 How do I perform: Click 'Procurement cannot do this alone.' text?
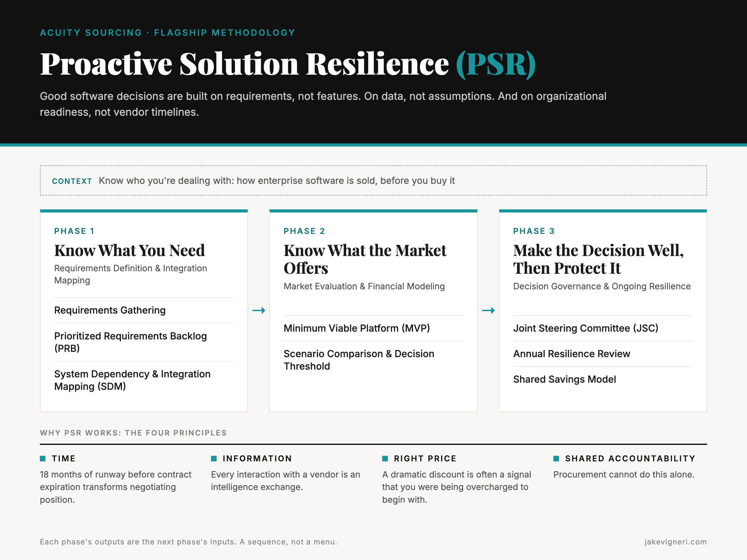click(x=624, y=474)
